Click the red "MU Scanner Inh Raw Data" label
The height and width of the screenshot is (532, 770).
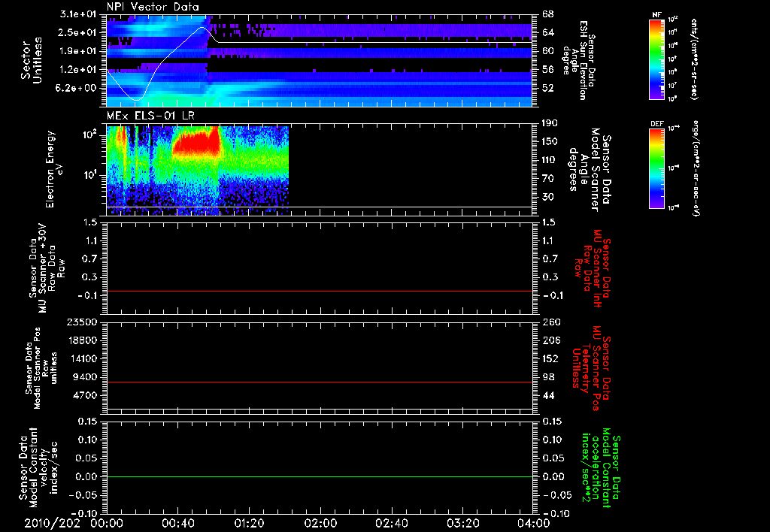[593, 268]
